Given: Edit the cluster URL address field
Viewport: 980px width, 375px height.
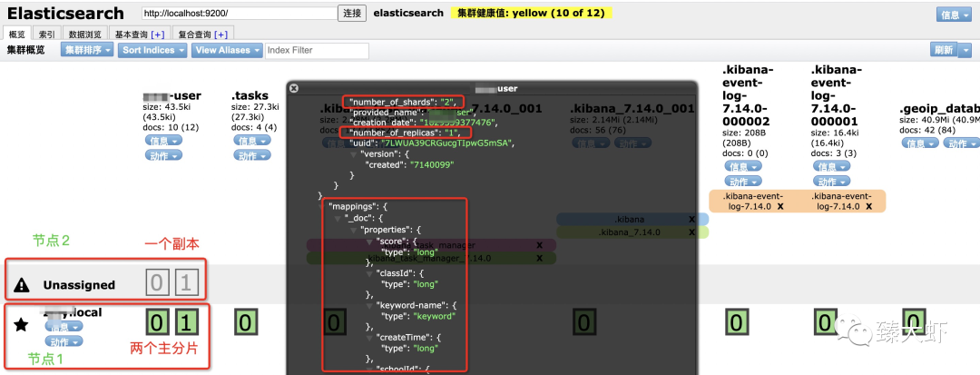Looking at the screenshot, I should tap(240, 13).
